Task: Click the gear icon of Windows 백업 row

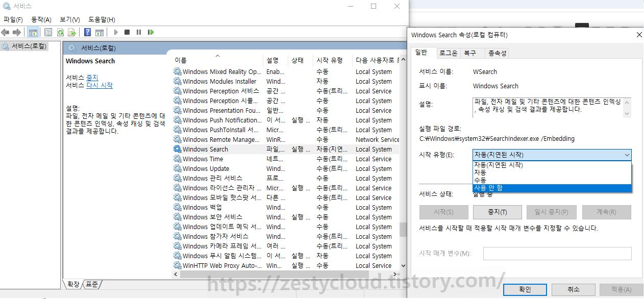Action: click(x=178, y=207)
